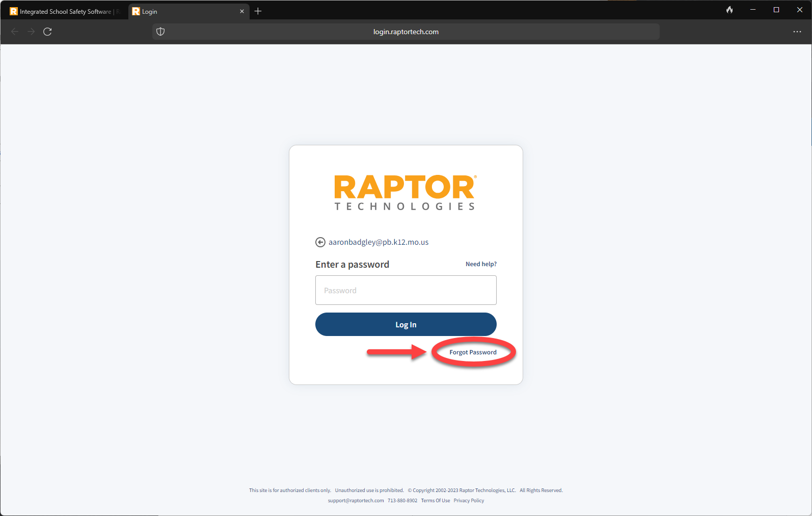Click the aaronbadgley@pb.k12.mo.us email text
The height and width of the screenshot is (516, 812).
click(378, 242)
